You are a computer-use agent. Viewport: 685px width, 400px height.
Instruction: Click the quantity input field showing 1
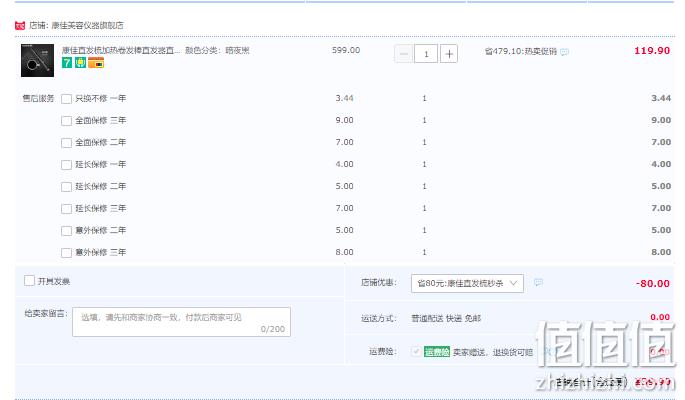[x=426, y=54]
